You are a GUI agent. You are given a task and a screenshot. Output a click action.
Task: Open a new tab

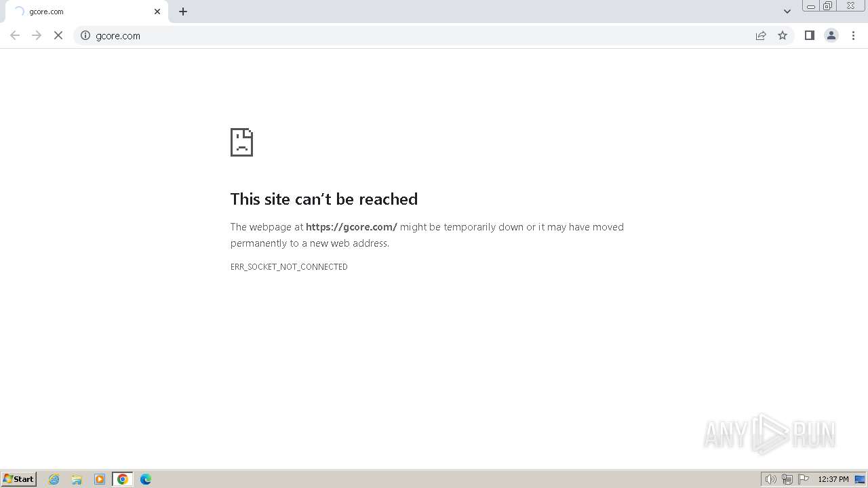[x=183, y=12]
